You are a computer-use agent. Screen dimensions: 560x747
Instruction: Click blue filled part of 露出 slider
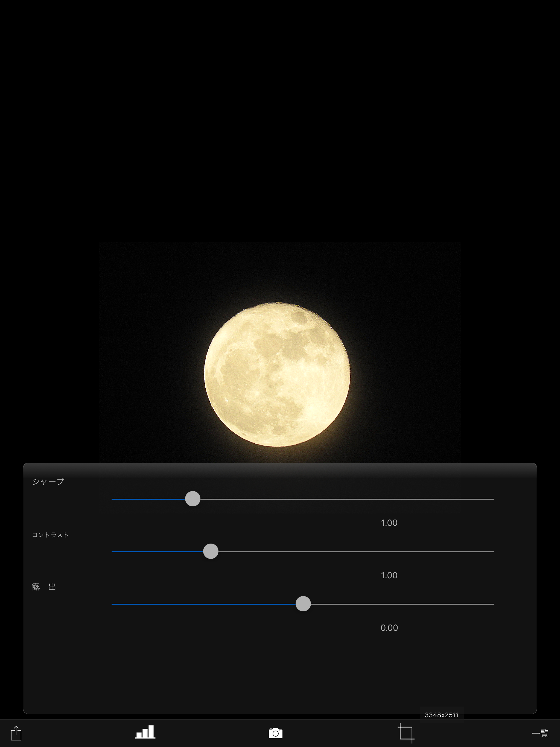click(x=203, y=604)
